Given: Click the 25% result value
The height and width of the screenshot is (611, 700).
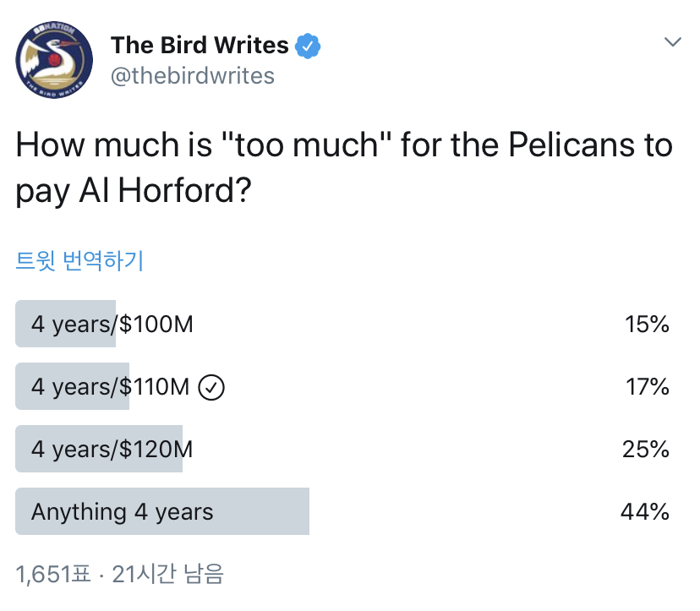Looking at the screenshot, I should 646,449.
